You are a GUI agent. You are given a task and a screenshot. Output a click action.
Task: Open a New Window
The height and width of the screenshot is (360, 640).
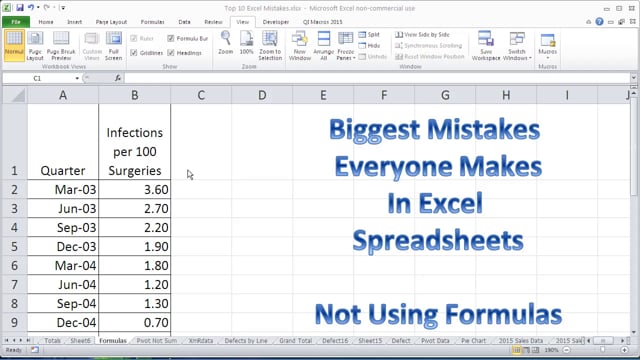[300, 45]
